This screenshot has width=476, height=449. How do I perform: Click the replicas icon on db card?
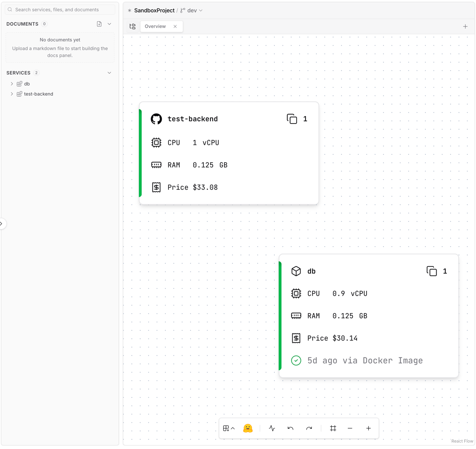[x=432, y=271]
